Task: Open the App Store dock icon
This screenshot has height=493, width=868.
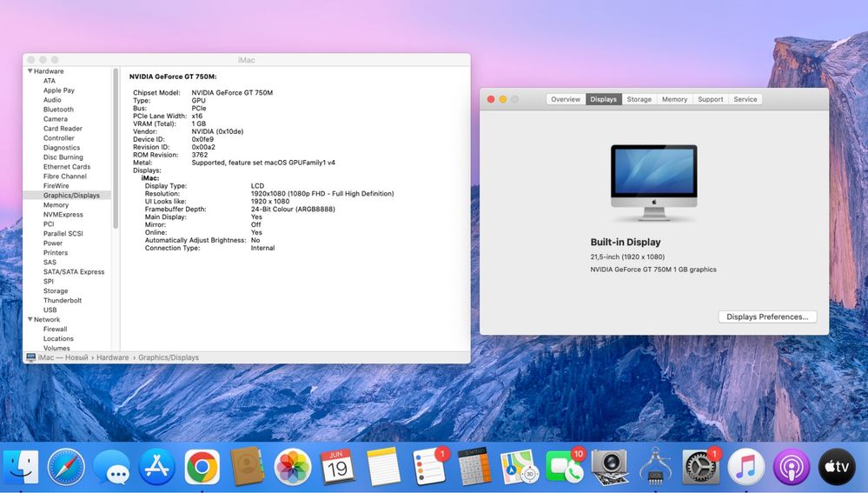Action: click(156, 467)
